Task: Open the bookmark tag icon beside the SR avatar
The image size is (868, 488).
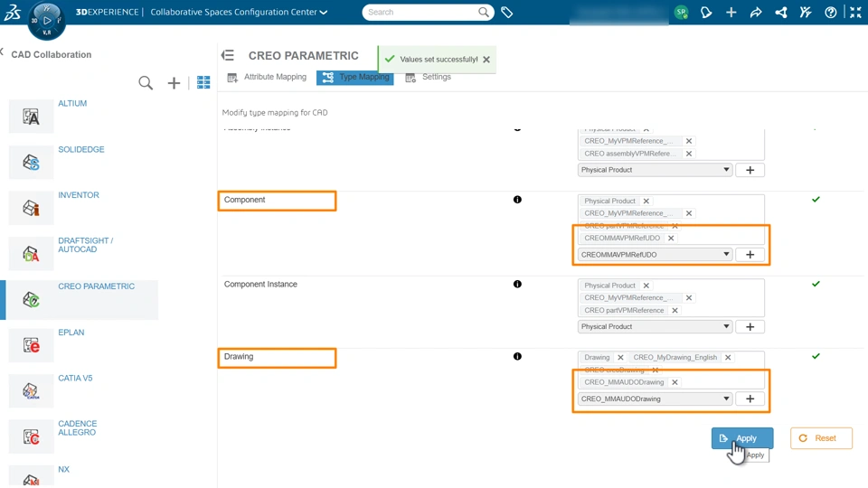Action: click(x=706, y=12)
